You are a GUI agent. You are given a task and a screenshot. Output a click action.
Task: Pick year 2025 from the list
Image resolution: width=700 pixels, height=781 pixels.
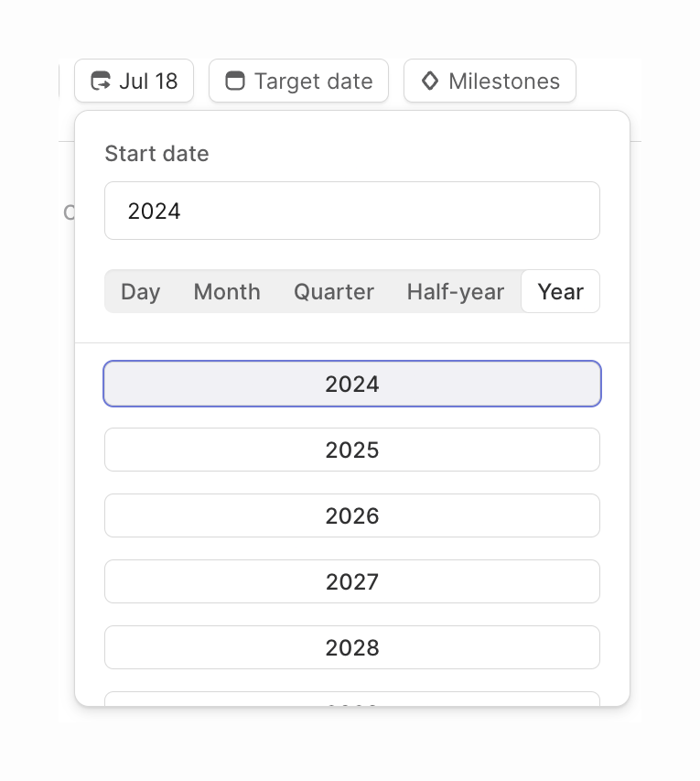352,450
